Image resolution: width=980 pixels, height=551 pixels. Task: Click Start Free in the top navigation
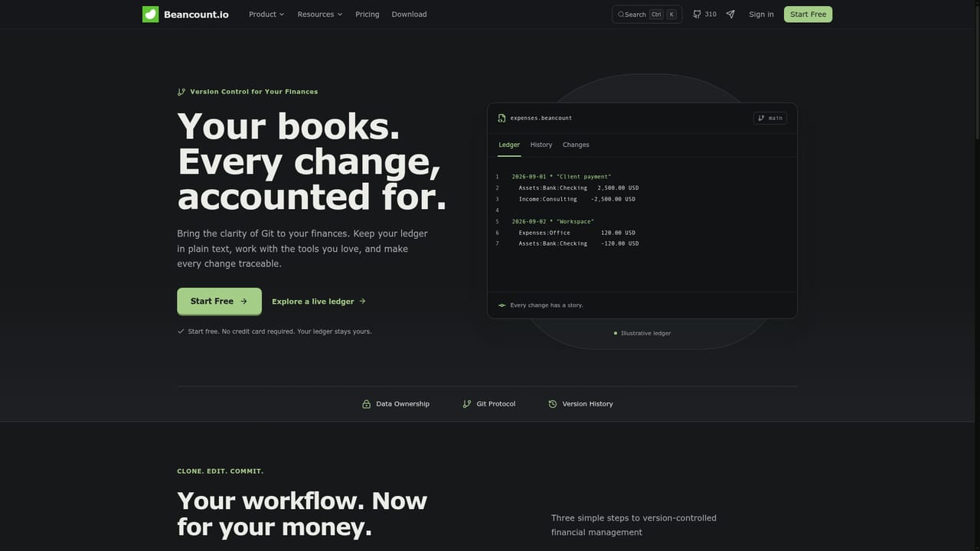(808, 15)
